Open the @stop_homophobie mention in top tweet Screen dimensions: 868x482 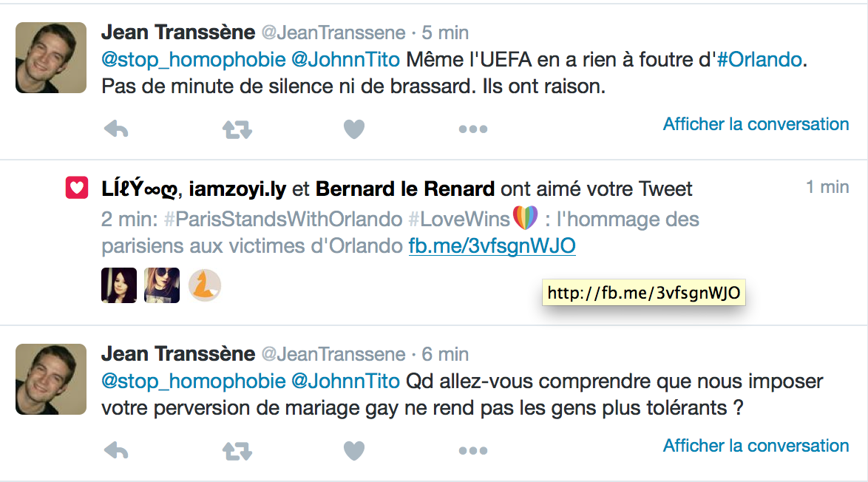[193, 59]
